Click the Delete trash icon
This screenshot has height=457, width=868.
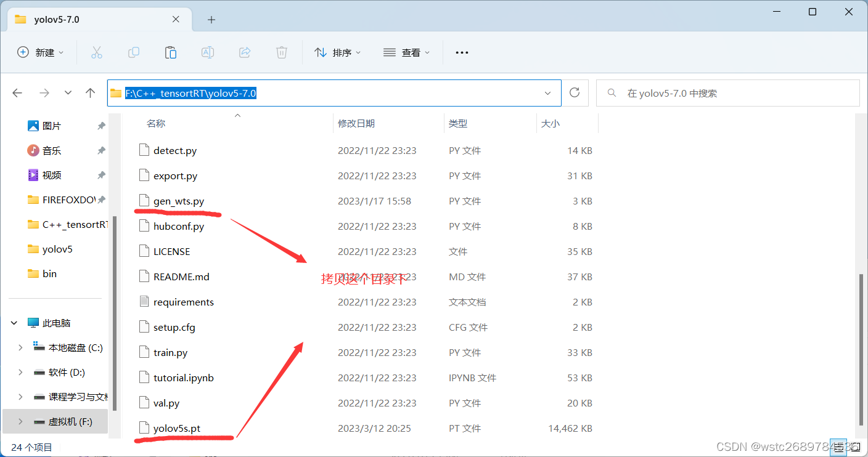(x=282, y=53)
